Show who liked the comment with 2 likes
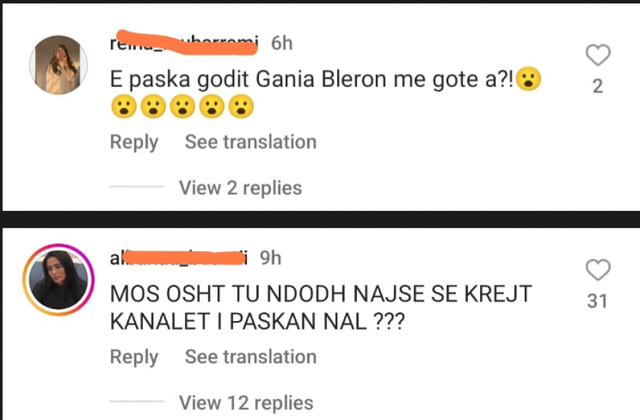 click(598, 86)
